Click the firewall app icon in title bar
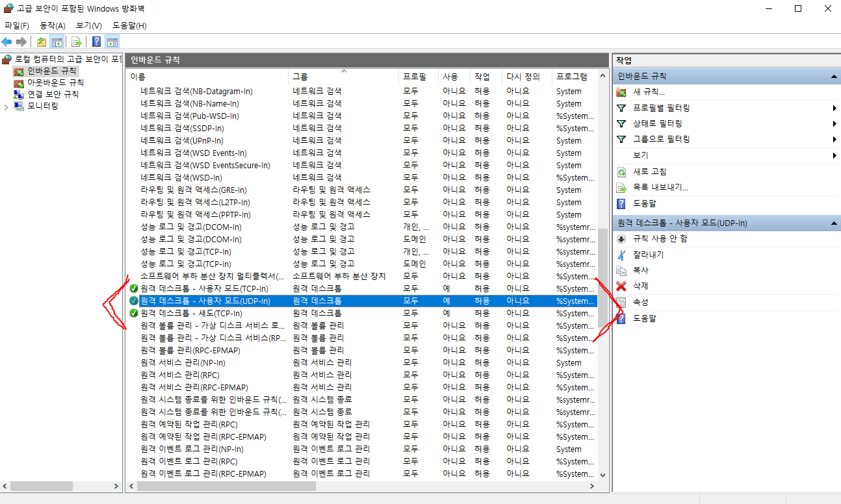 tap(8, 8)
